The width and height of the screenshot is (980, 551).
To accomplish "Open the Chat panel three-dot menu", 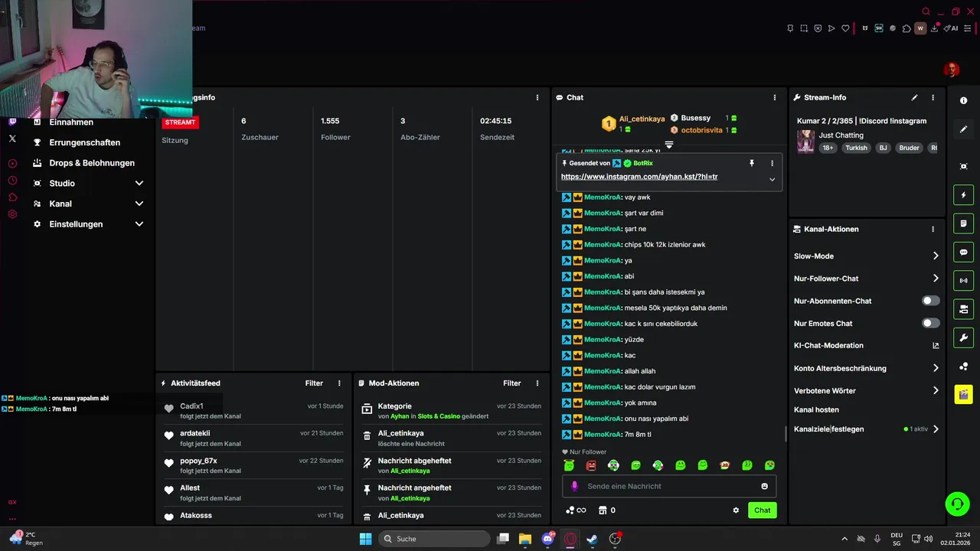I will [774, 98].
